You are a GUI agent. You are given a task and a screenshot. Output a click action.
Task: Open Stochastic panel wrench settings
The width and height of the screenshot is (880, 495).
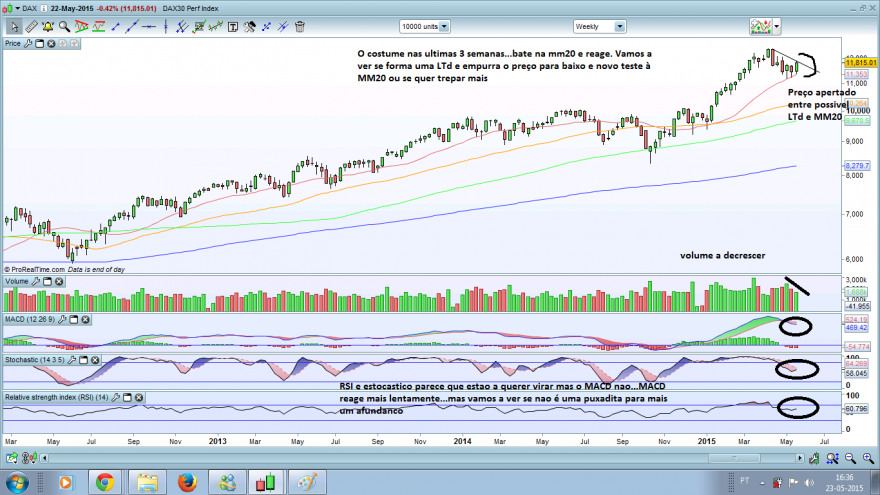[x=71, y=360]
